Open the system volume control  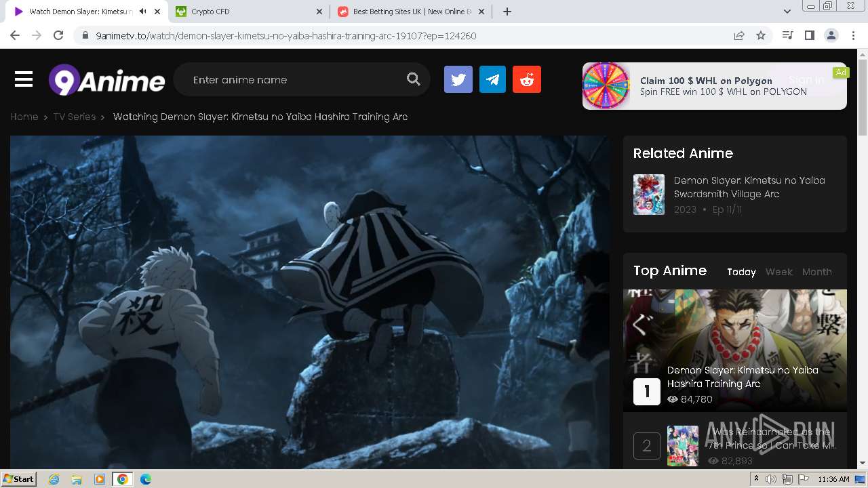pyautogui.click(x=771, y=479)
